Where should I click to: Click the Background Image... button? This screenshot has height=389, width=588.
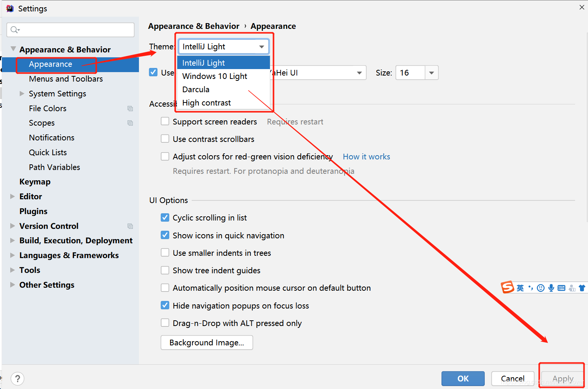click(207, 342)
